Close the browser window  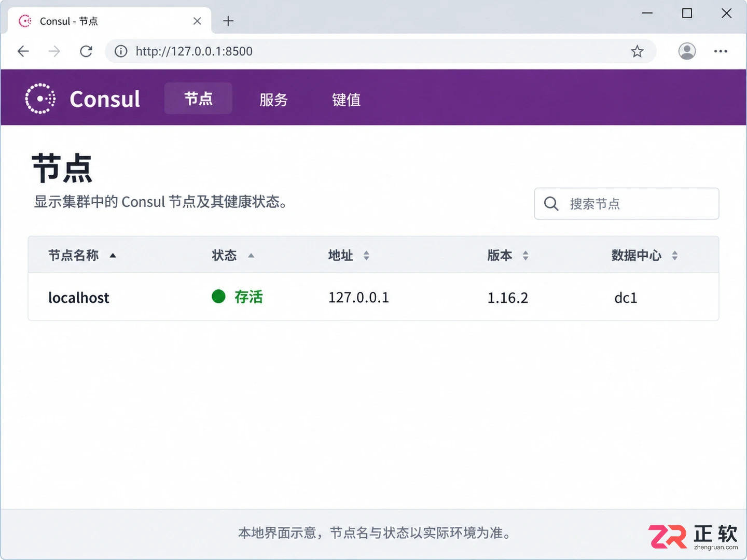tap(726, 13)
